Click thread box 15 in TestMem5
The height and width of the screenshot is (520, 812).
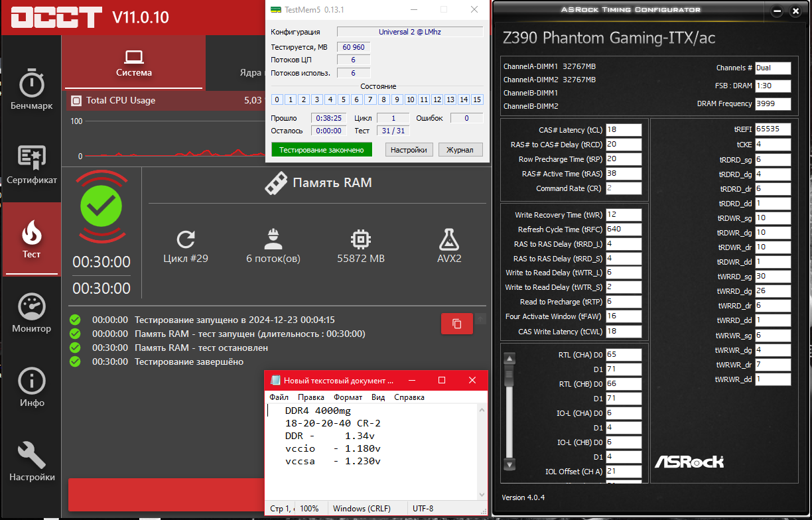(477, 99)
